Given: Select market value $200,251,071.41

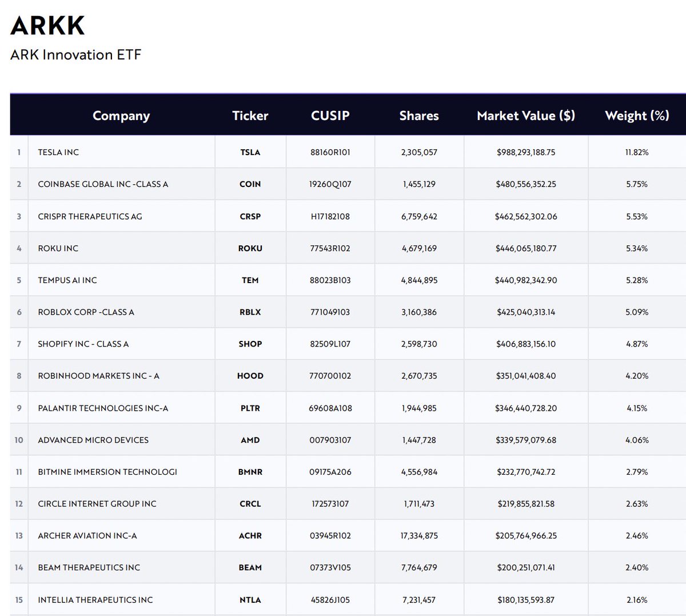Looking at the screenshot, I should pyautogui.click(x=526, y=567).
